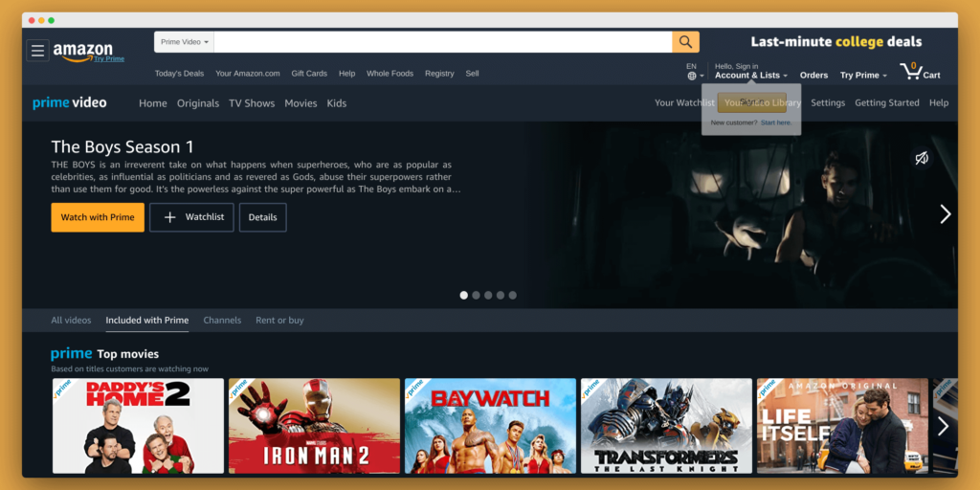This screenshot has height=490, width=980.
Task: Click Watch with Prime button
Action: (98, 217)
